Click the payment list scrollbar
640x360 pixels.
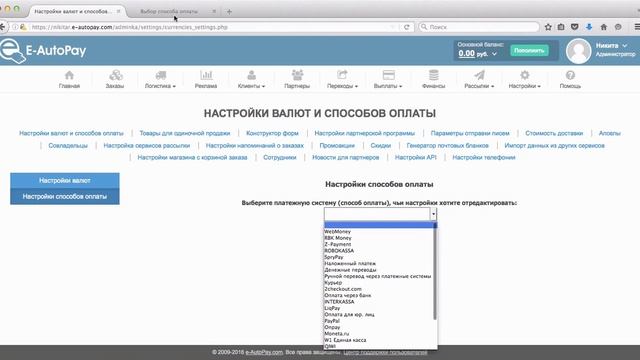[435, 271]
